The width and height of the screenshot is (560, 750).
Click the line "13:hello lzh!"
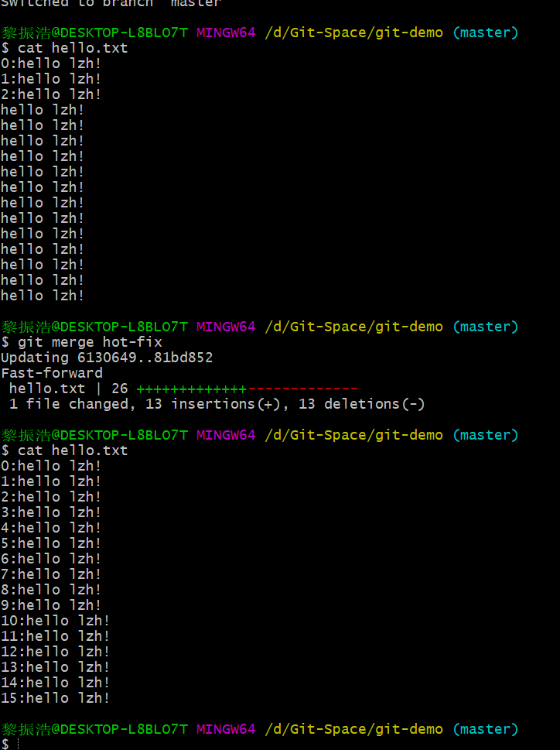[x=56, y=667]
